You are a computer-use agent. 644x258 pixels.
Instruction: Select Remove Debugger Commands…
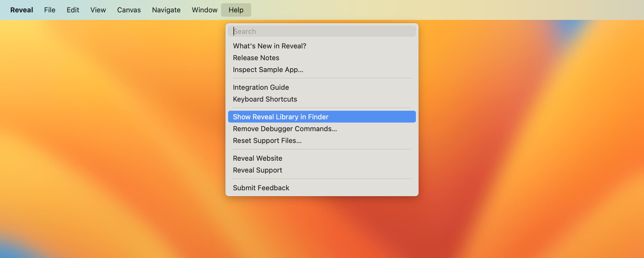(x=322, y=129)
